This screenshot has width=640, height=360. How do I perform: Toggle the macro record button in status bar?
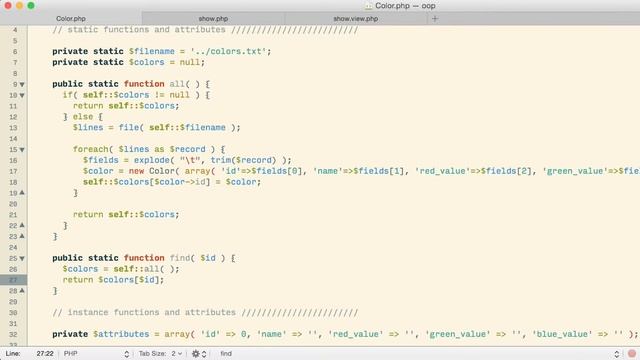click(632, 353)
